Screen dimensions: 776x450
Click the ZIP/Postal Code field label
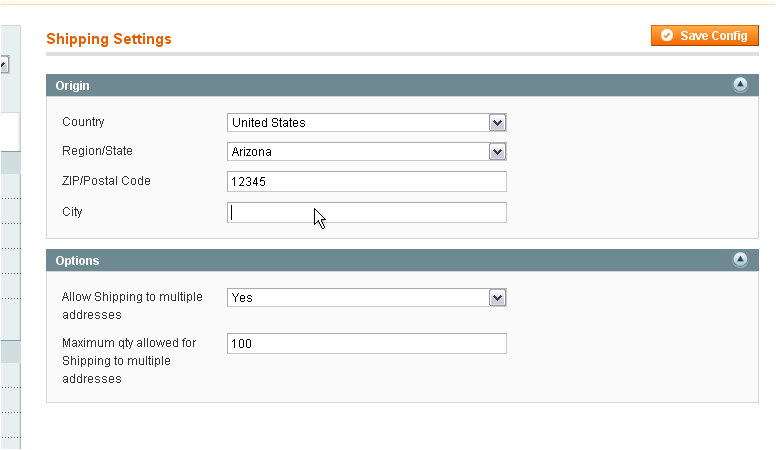[106, 181]
